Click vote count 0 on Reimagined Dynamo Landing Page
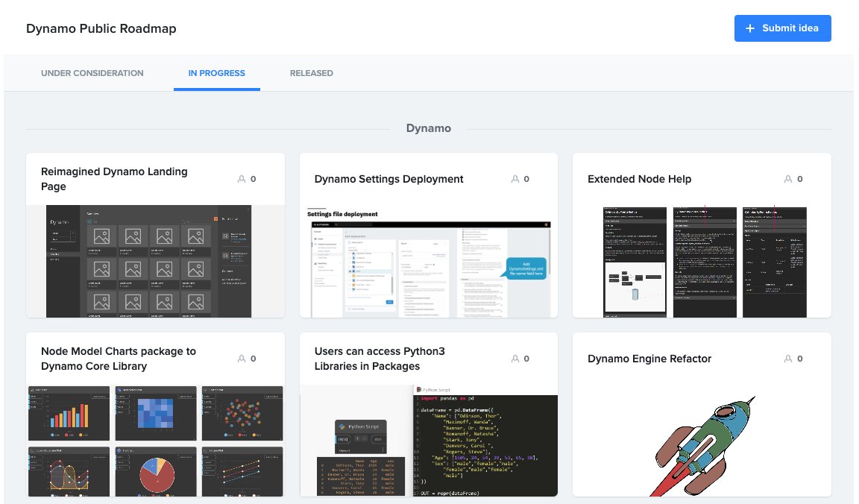Screen dimensions: 859x504 coord(253,179)
